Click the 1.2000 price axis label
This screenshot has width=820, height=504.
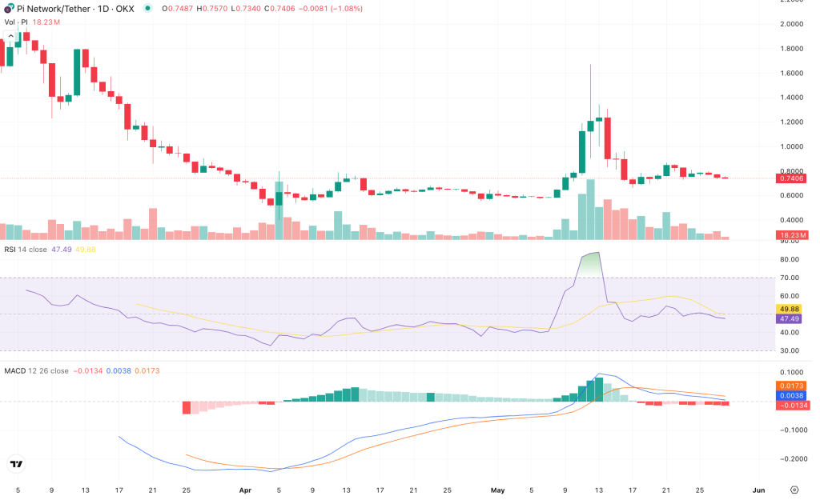click(791, 122)
